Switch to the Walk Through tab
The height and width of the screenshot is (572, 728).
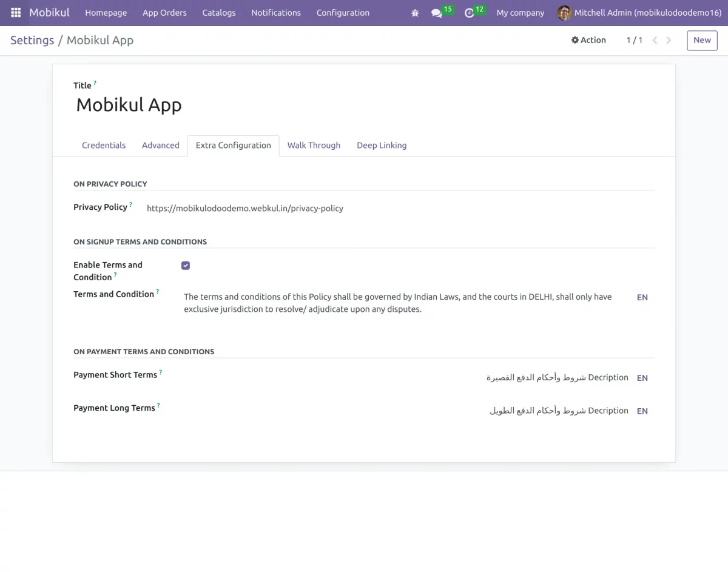pos(314,146)
